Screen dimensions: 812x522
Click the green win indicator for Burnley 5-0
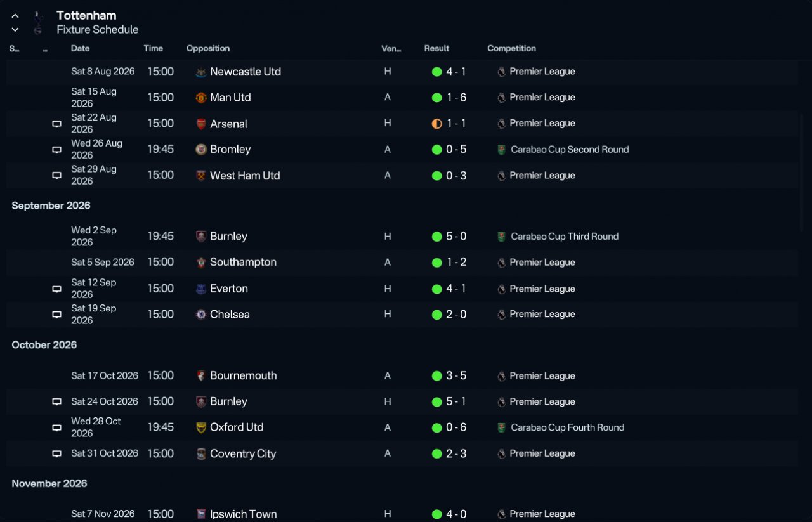[x=436, y=237]
